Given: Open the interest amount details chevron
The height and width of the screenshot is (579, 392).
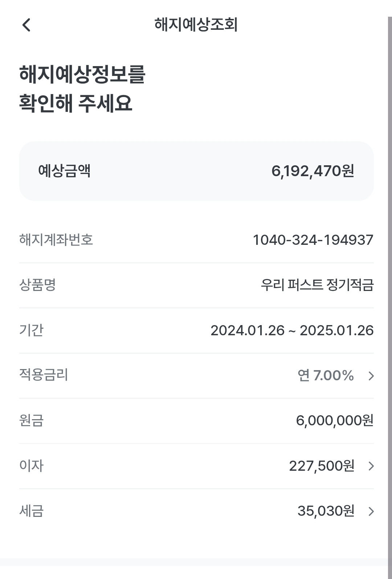Looking at the screenshot, I should (371, 466).
